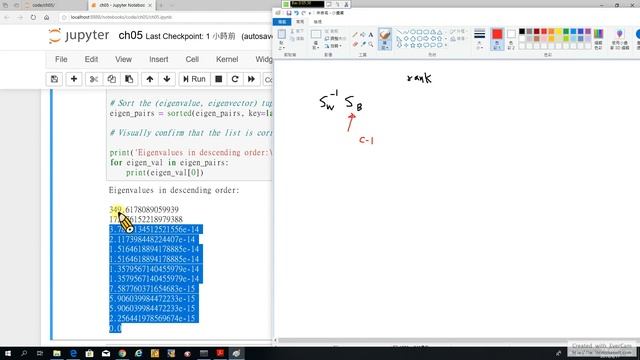Screen dimensions: 640x360
Task: Open the line Size dropdown in Paint
Action: [480, 39]
